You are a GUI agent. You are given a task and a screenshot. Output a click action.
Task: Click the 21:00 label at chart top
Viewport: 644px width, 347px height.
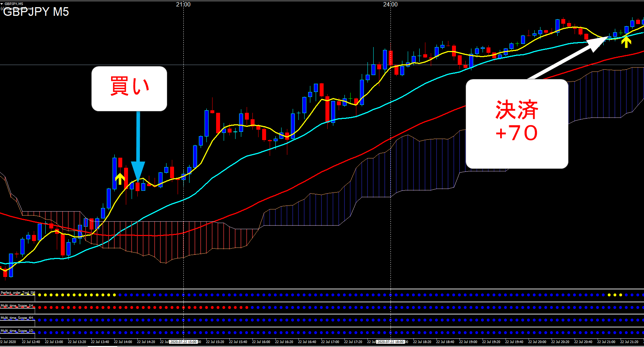coord(183,4)
